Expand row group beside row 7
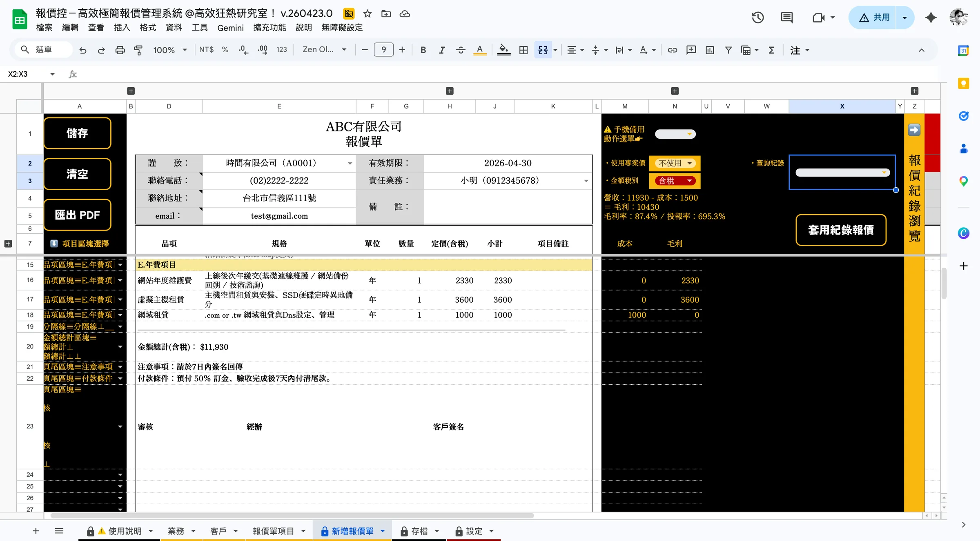 pos(8,244)
